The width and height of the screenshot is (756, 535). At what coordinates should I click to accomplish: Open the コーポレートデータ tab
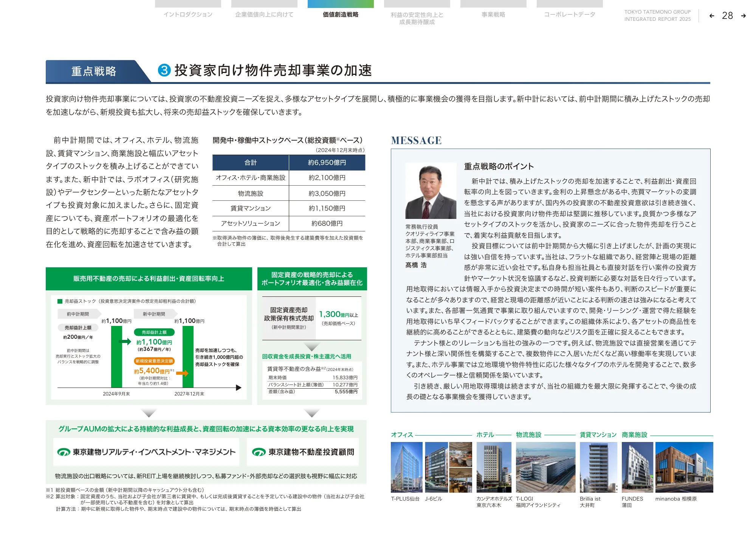pos(569,15)
